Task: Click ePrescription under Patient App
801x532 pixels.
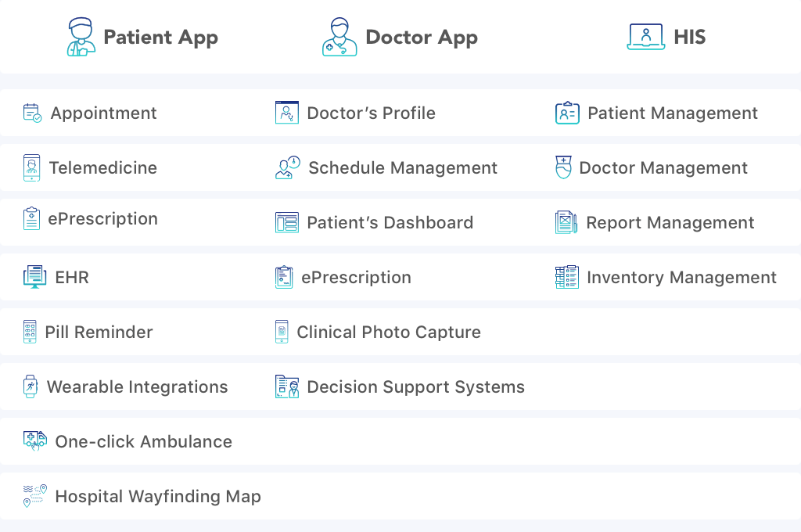Action: coord(102,219)
